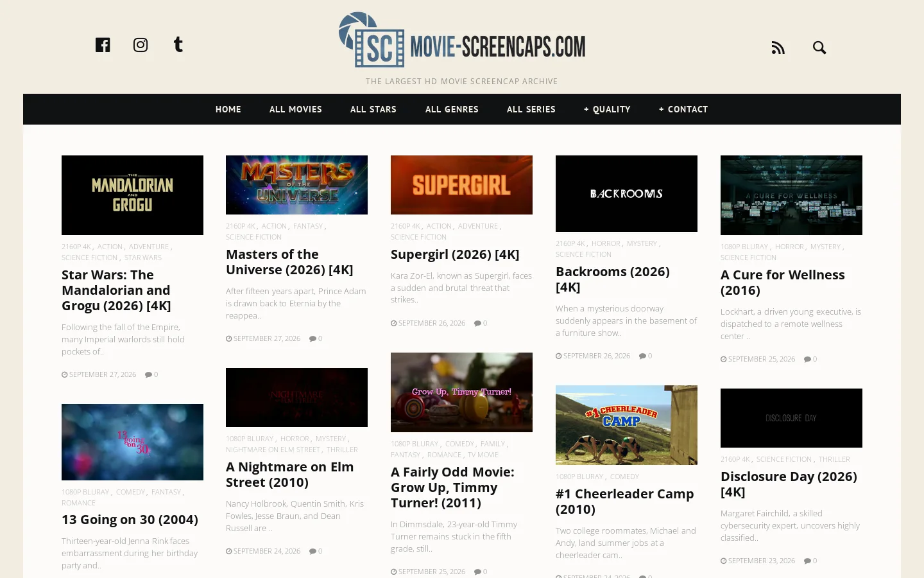Select Star Wars category tag
Viewport: 924px width, 578px height.
click(143, 258)
